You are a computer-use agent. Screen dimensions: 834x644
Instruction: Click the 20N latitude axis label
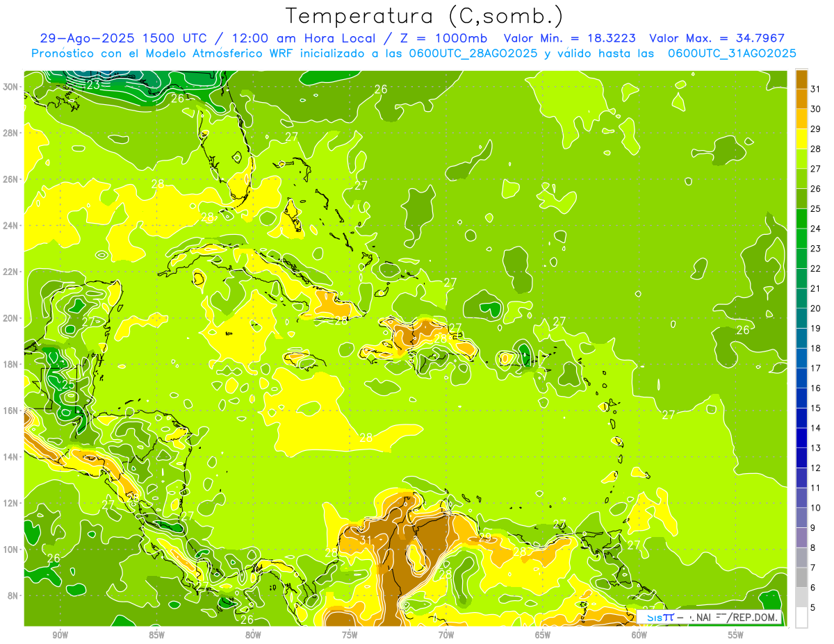click(x=11, y=318)
